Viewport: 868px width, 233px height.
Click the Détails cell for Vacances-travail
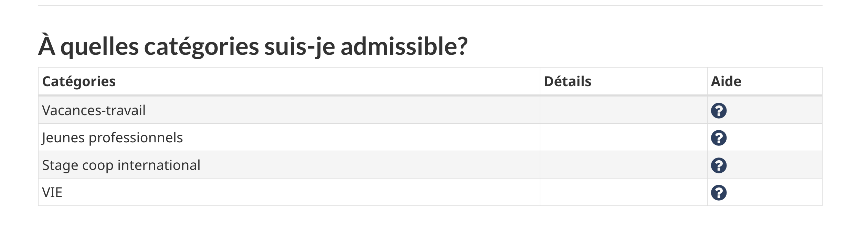tap(623, 110)
